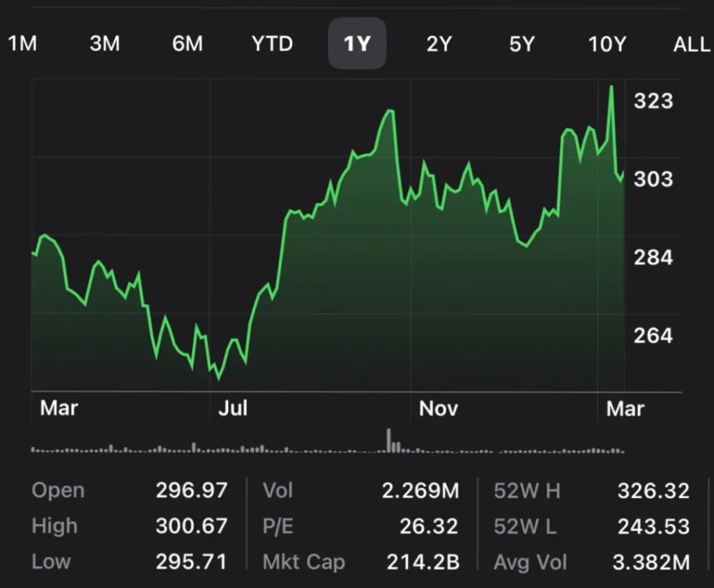Click the P/E ratio value 26.32
714x588 pixels.
(x=429, y=527)
